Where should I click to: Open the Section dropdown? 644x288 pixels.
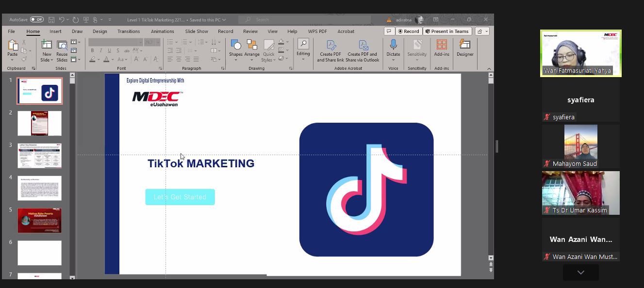[75, 59]
